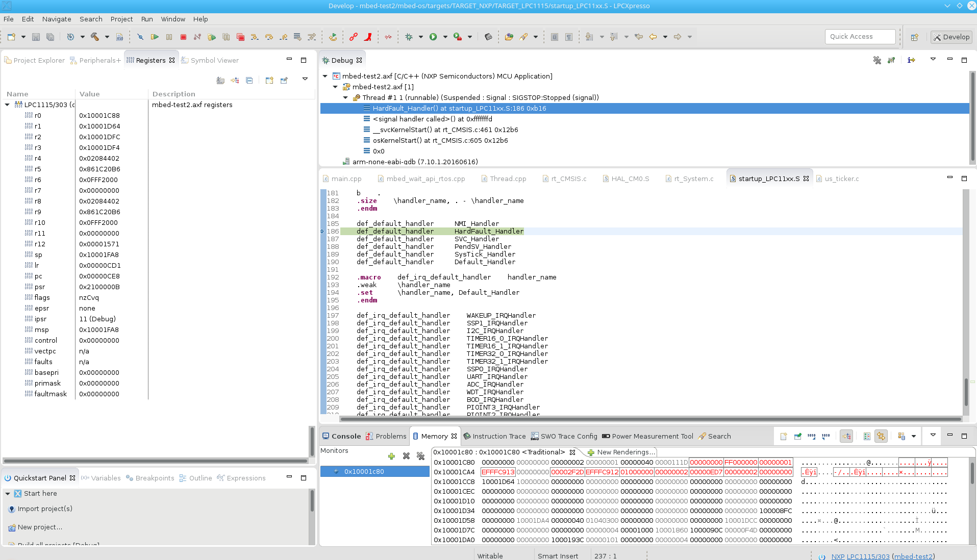The width and height of the screenshot is (977, 560).
Task: Build the project with the hammer icon
Action: pyautogui.click(x=94, y=37)
